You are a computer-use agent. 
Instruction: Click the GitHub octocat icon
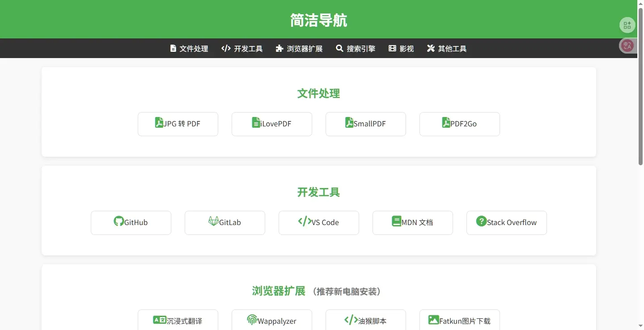coord(119,221)
